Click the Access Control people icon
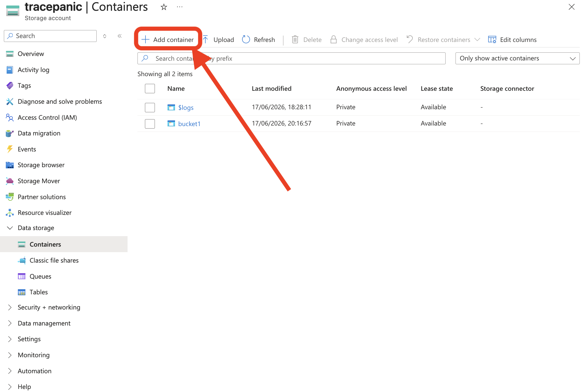 click(10, 118)
